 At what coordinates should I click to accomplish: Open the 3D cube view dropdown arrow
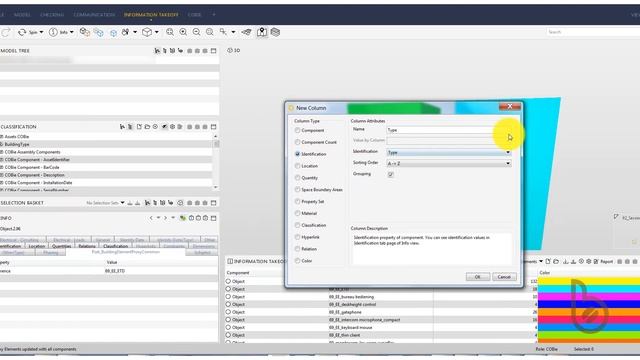[157, 32]
